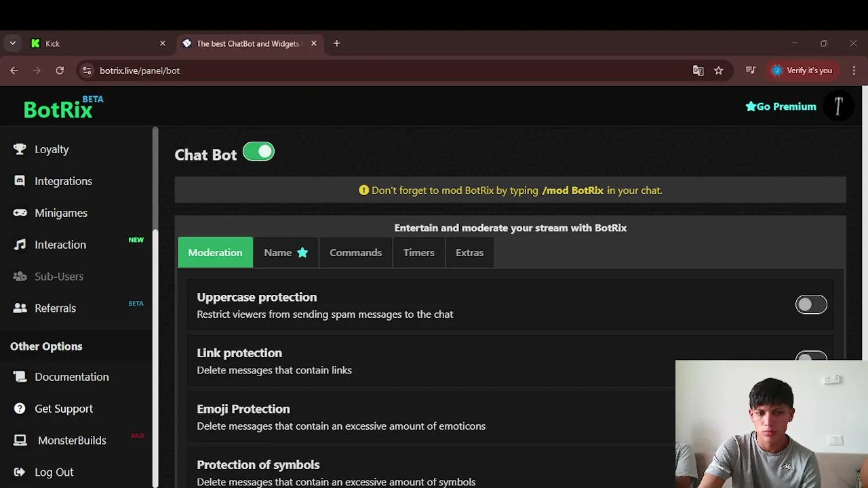Enable the Uppercase protection toggle
This screenshot has width=868, height=488.
(811, 305)
